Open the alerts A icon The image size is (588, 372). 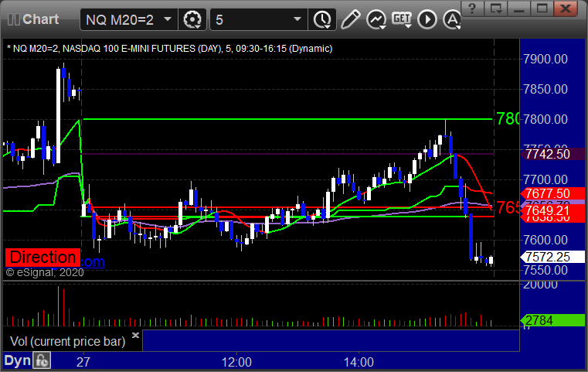tap(452, 19)
